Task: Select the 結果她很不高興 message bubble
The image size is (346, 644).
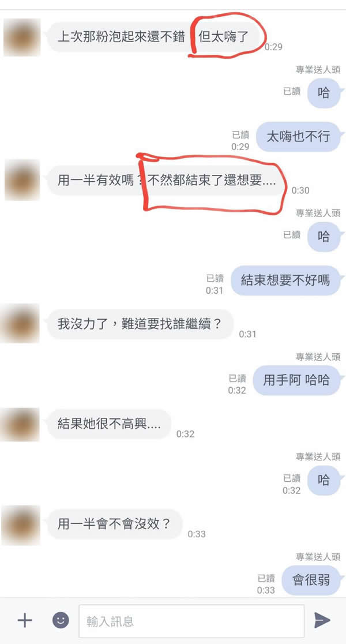Action: (x=109, y=424)
